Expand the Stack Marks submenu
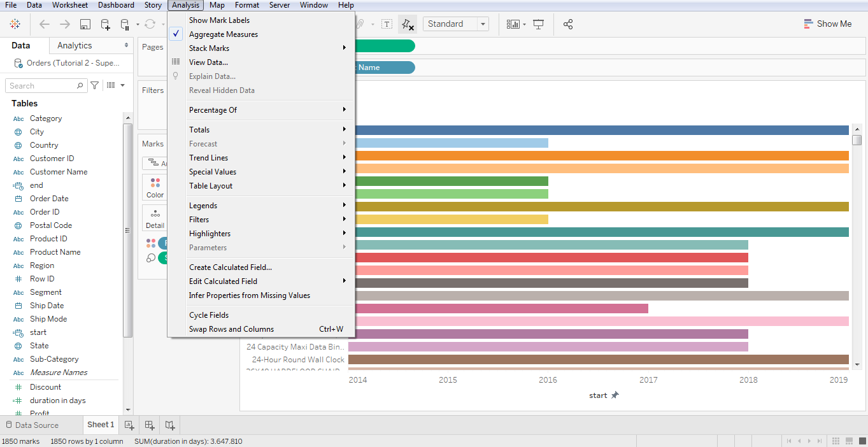 click(x=260, y=48)
